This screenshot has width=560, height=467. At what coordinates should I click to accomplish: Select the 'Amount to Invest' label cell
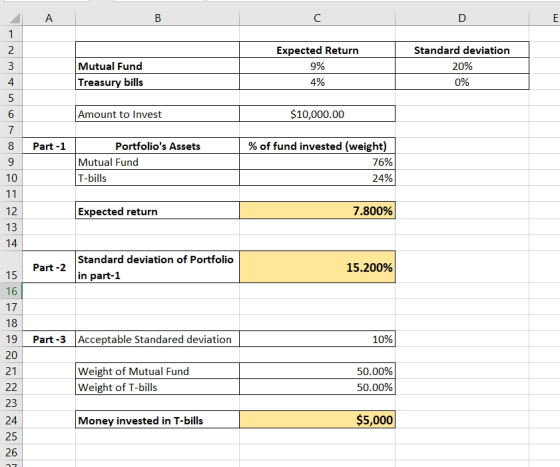[158, 114]
